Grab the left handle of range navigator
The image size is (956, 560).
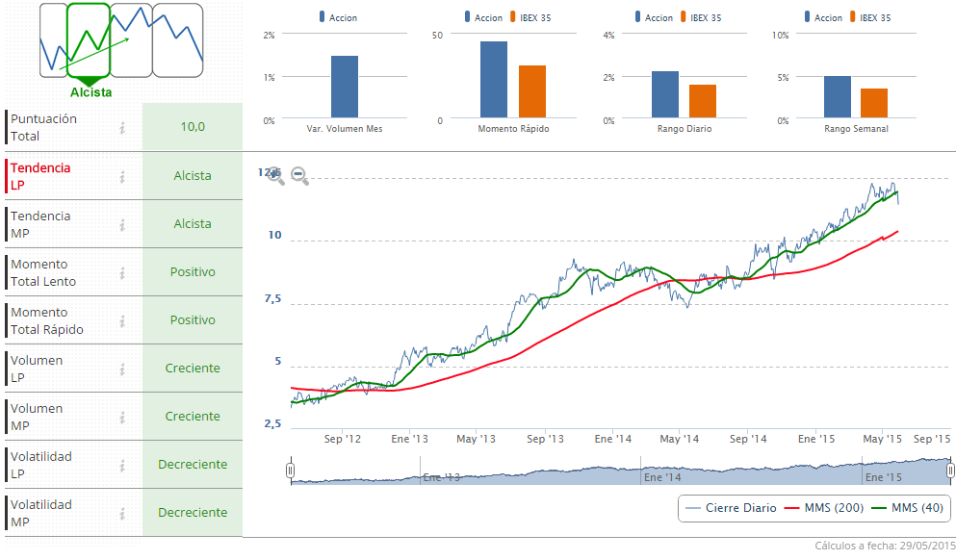(290, 471)
